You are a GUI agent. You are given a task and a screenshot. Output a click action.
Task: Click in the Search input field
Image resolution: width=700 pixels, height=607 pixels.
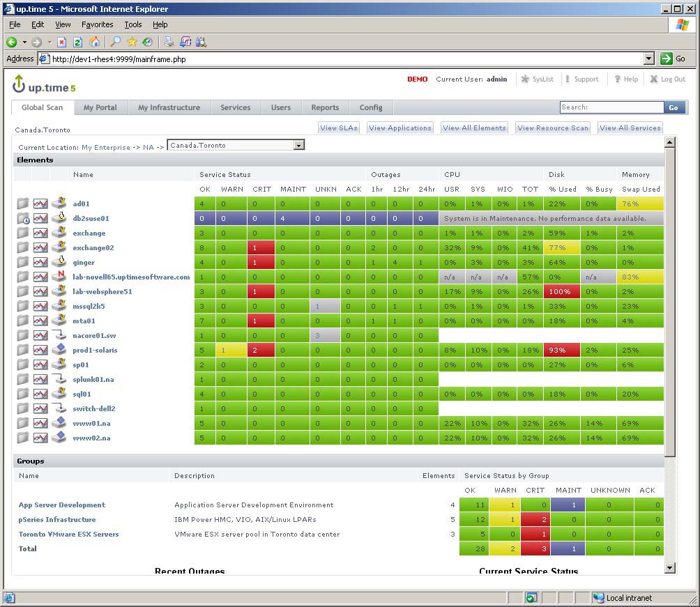[x=611, y=107]
